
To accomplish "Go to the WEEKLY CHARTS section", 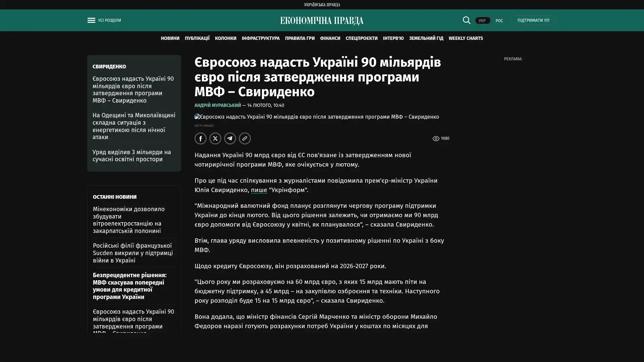I will (466, 39).
